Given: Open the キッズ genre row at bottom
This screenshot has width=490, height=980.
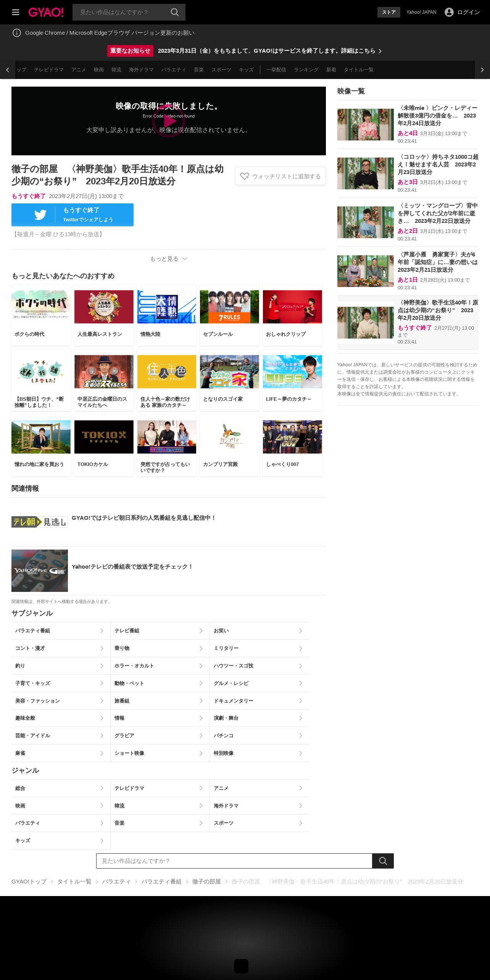Looking at the screenshot, I should tap(61, 840).
